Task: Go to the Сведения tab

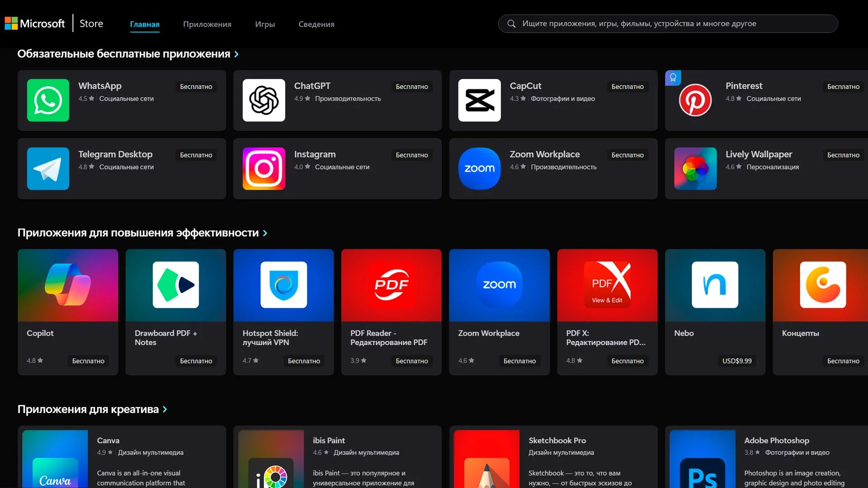Action: point(316,24)
